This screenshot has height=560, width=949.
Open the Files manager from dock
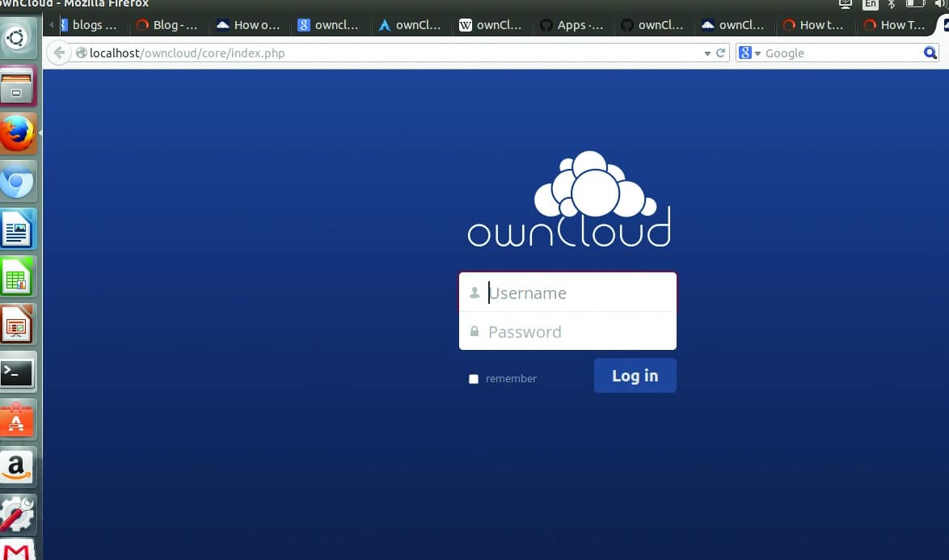pyautogui.click(x=17, y=86)
